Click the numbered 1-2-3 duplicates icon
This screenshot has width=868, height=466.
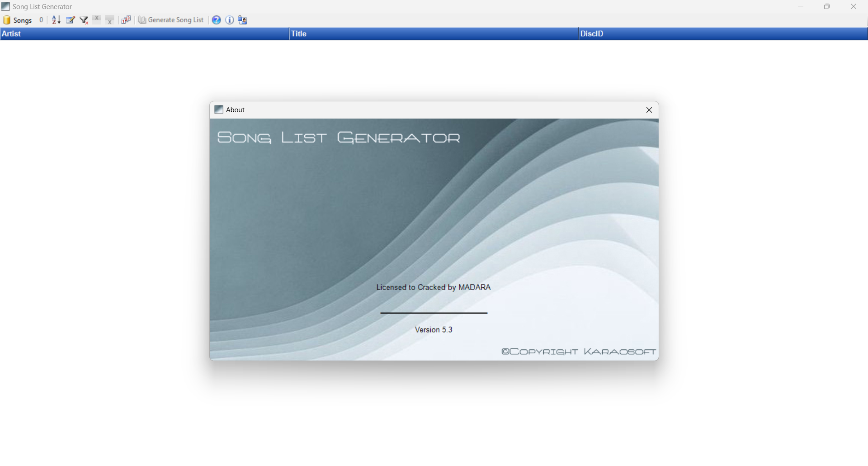[x=126, y=20]
